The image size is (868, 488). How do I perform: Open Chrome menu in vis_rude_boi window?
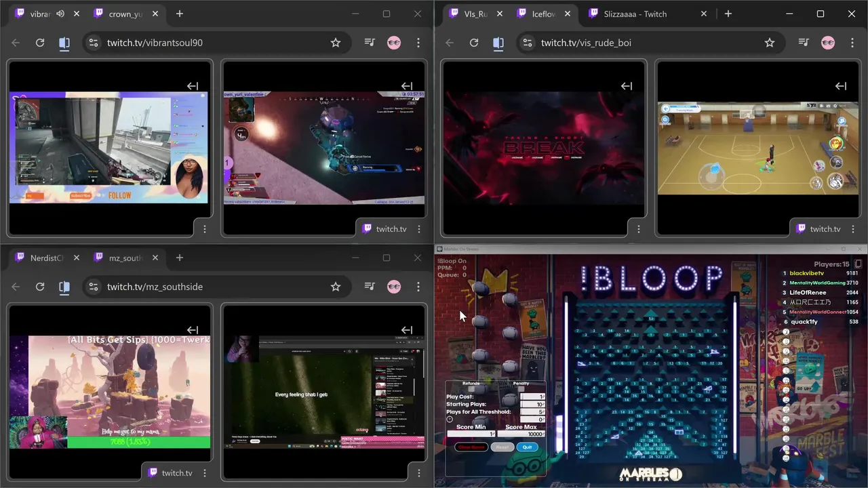[852, 43]
